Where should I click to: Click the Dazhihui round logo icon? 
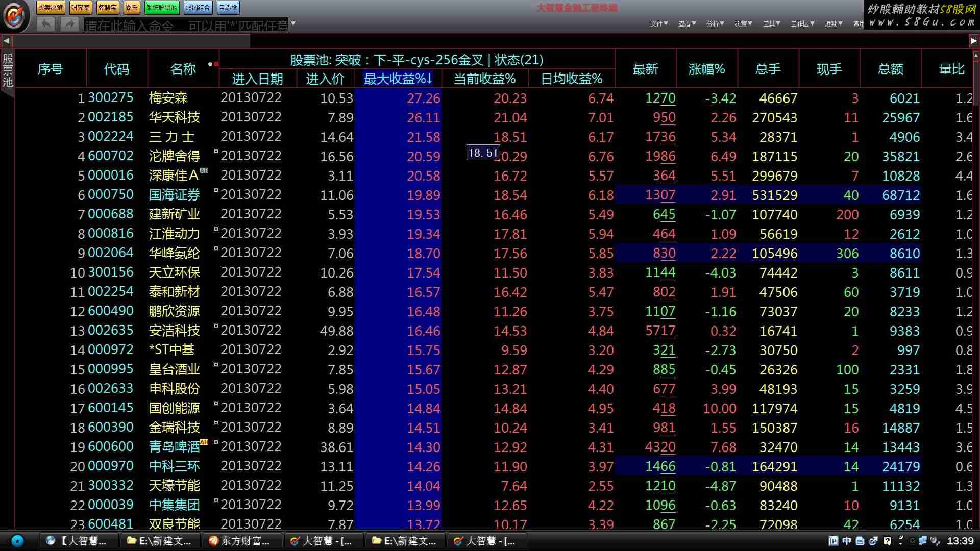point(15,15)
